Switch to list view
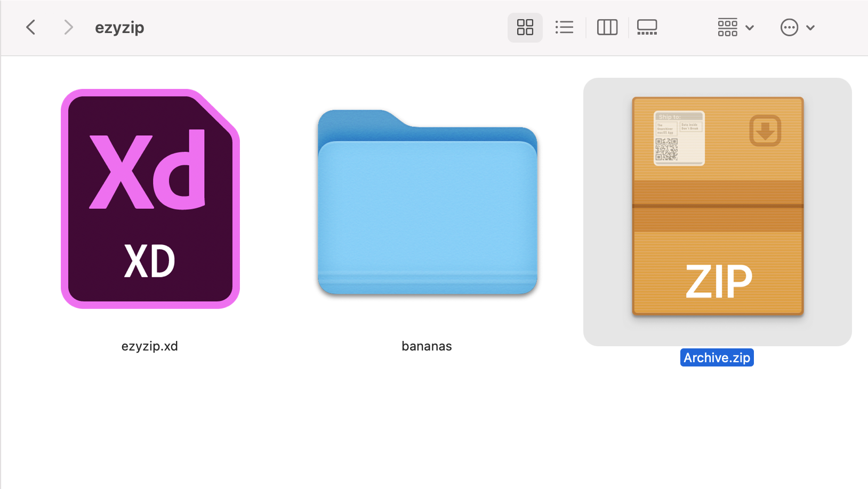Image resolution: width=868 pixels, height=489 pixels. [565, 27]
